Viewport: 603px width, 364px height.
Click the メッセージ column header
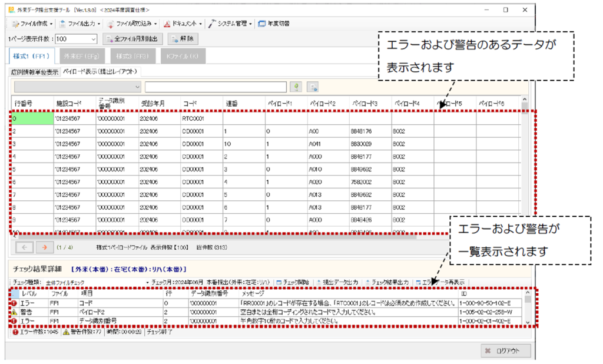348,294
